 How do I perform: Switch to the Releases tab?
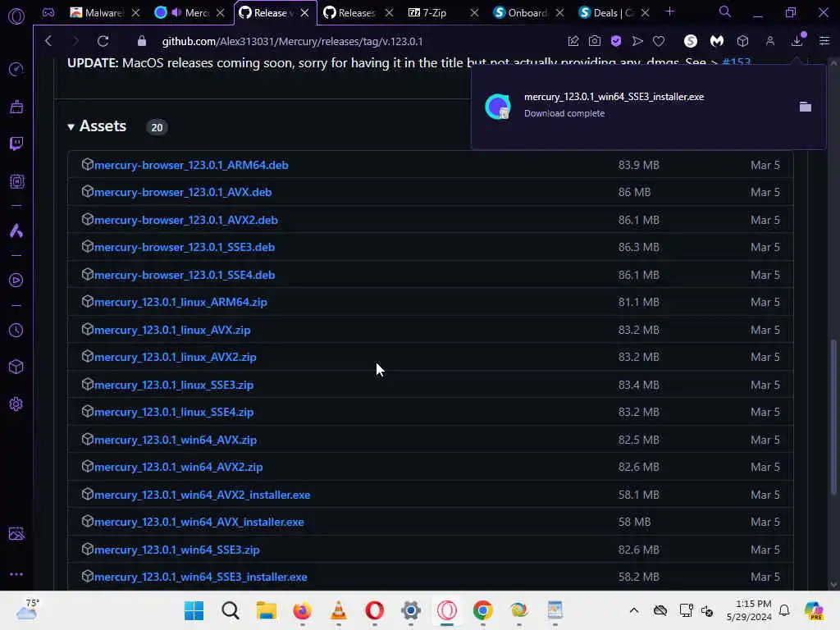(x=358, y=13)
